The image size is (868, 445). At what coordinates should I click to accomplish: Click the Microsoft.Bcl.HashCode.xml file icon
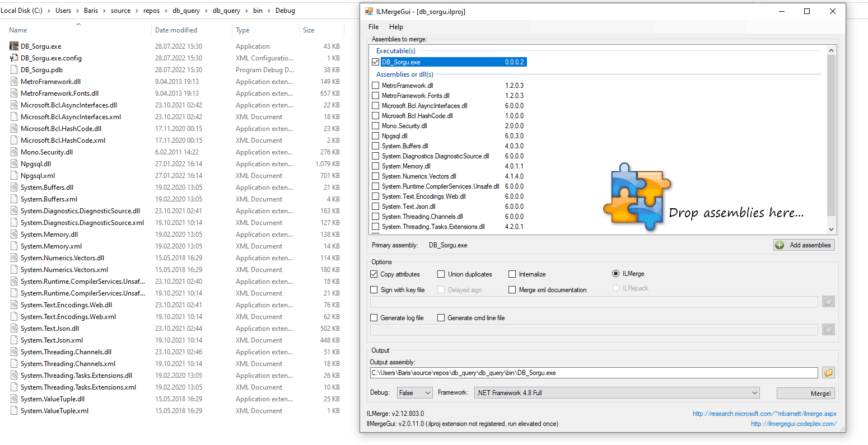tap(14, 140)
